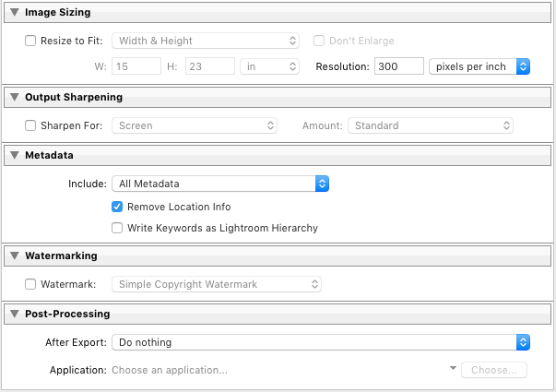Collapse the Watermarking section triangle

click(x=15, y=255)
